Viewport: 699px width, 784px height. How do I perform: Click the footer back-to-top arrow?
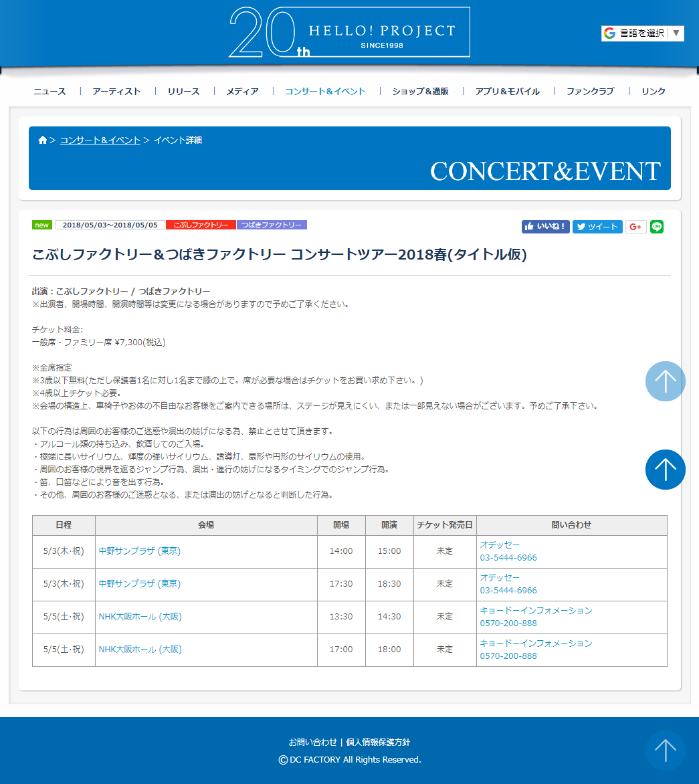666,751
